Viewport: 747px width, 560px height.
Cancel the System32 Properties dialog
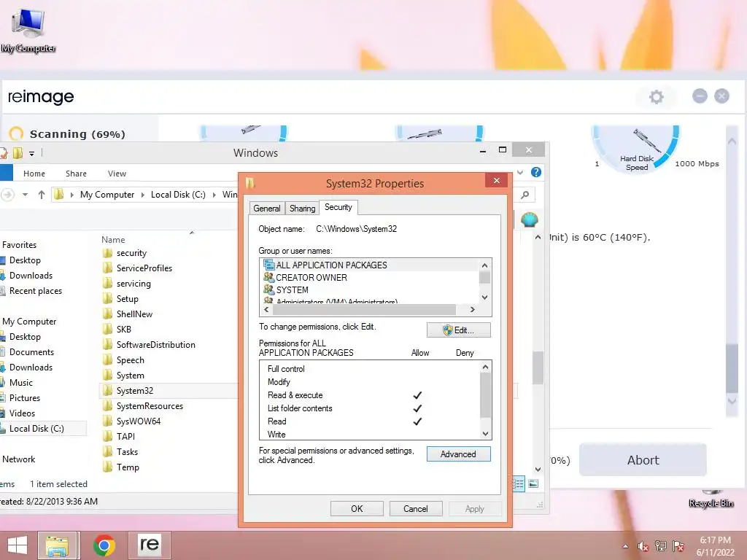click(x=415, y=508)
